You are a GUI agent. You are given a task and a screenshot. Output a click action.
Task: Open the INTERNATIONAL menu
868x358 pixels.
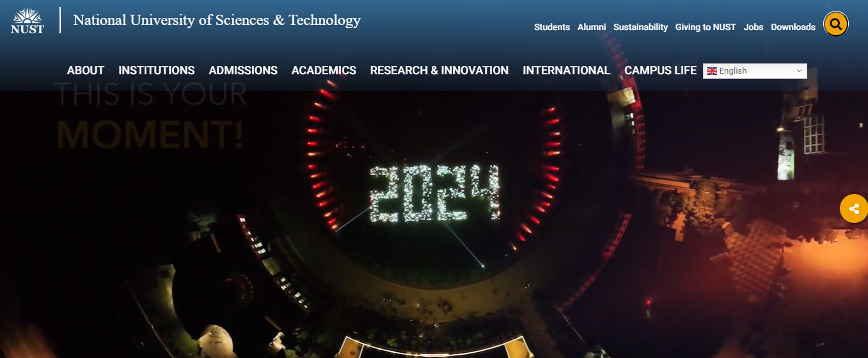567,70
